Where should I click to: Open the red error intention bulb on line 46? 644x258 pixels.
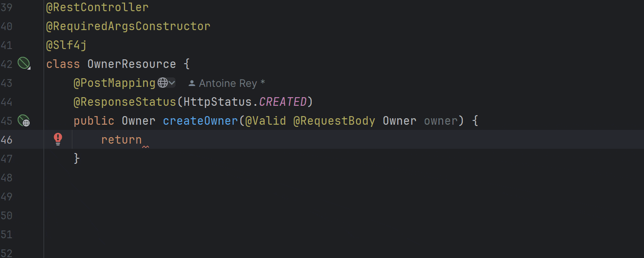click(58, 139)
